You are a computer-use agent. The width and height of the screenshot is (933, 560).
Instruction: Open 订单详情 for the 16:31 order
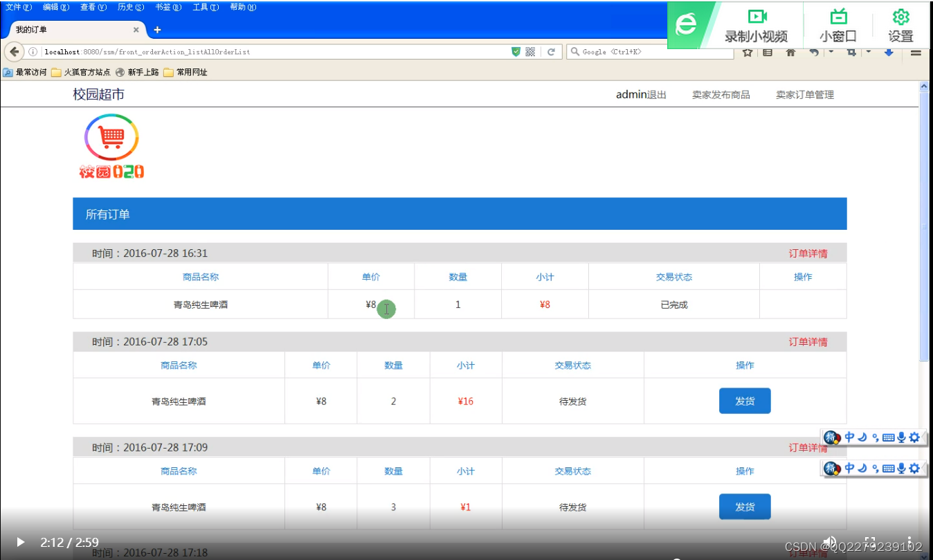pos(810,253)
